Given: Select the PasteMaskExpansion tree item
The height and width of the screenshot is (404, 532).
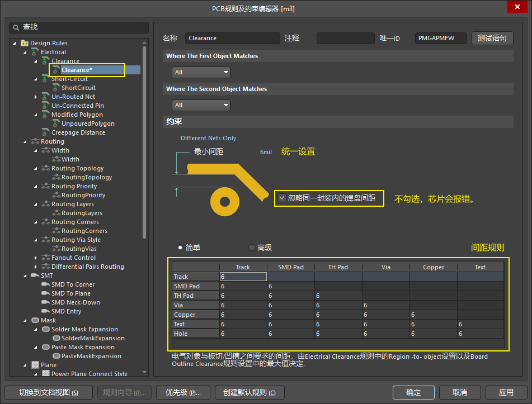Looking at the screenshot, I should tap(91, 356).
